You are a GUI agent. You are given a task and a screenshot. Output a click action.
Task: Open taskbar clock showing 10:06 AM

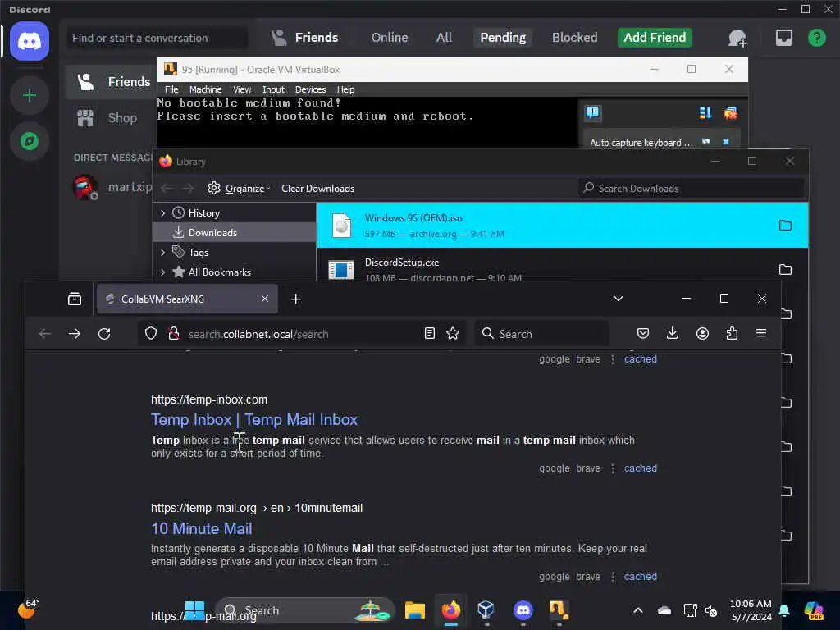pyautogui.click(x=751, y=610)
